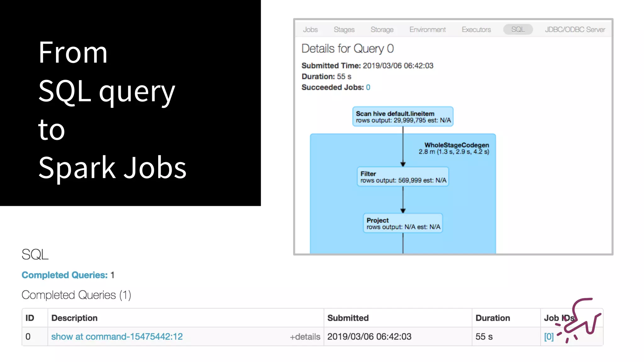Image resolution: width=644 pixels, height=362 pixels.
Task: Click the Submitted Time text line
Action: pyautogui.click(x=367, y=66)
